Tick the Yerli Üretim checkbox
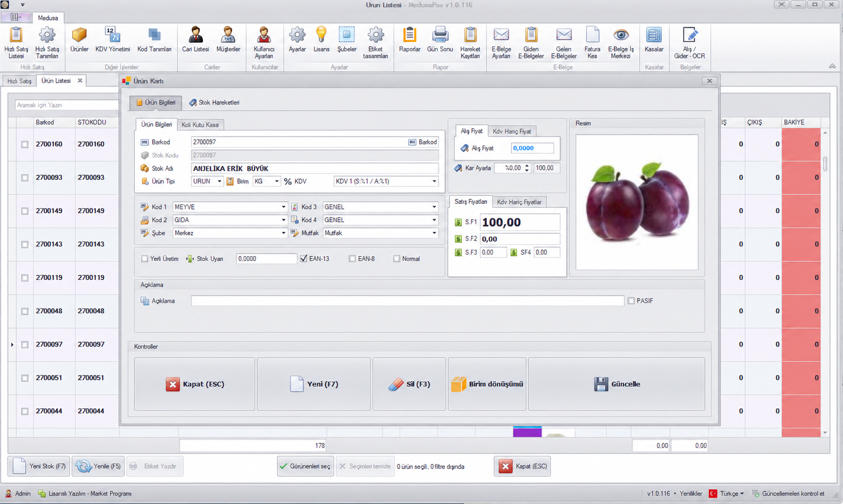The height and width of the screenshot is (504, 843). (x=144, y=259)
